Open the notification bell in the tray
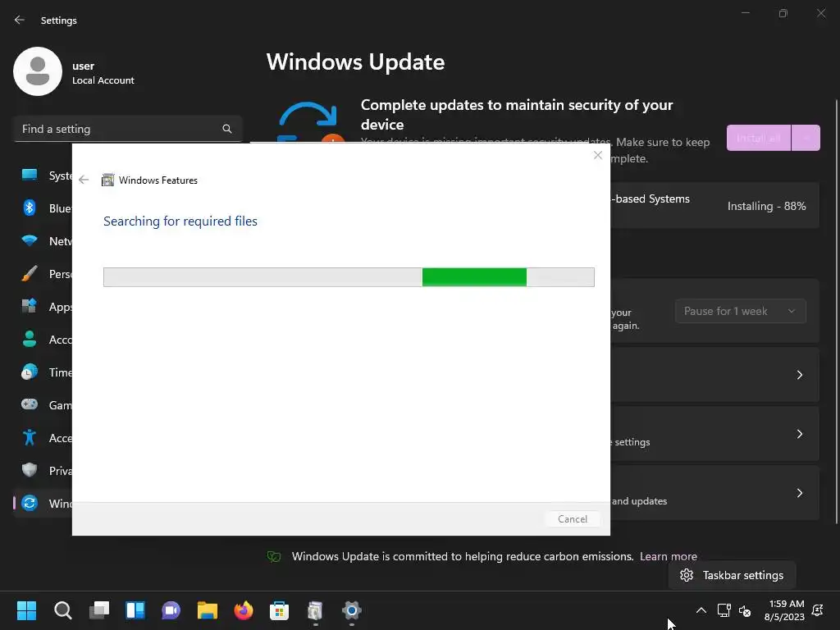Viewport: 840px width, 630px height. [x=818, y=610]
